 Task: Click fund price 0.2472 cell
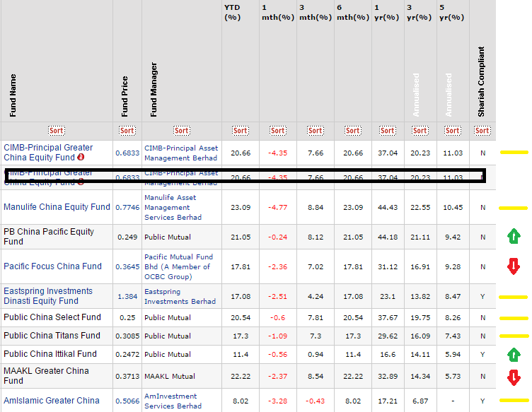[127, 354]
